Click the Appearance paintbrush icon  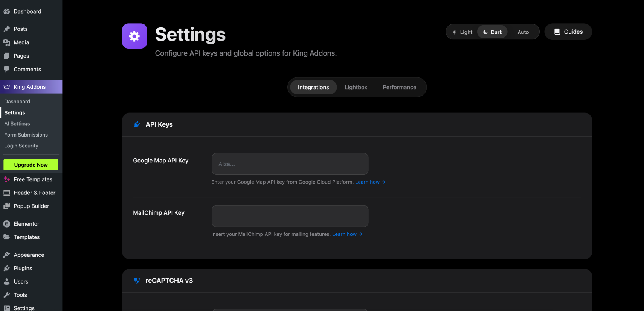point(6,255)
